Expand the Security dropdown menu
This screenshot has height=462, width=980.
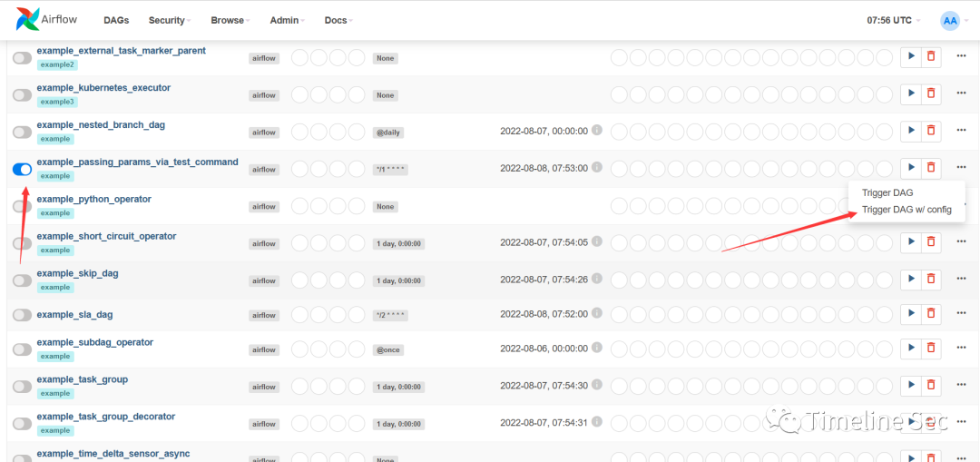click(170, 20)
